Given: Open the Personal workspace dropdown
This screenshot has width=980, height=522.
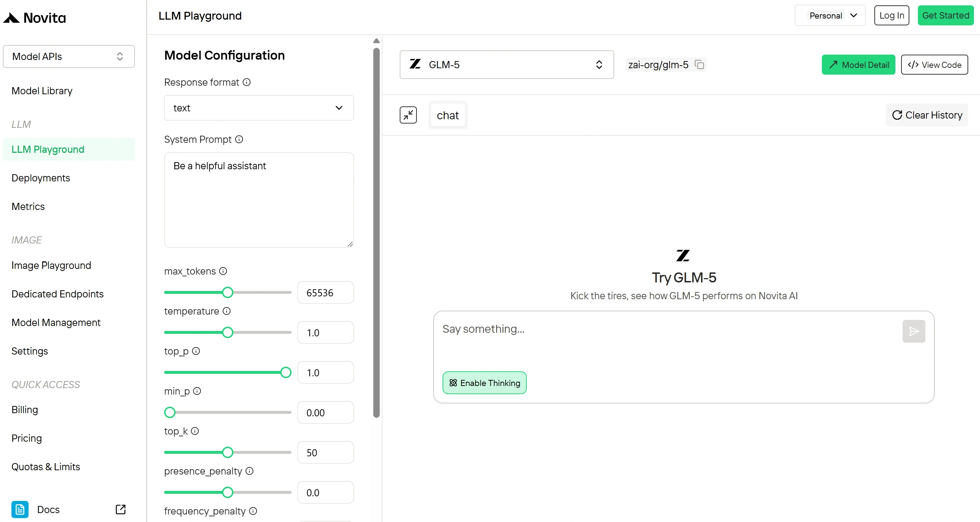Looking at the screenshot, I should tap(830, 15).
